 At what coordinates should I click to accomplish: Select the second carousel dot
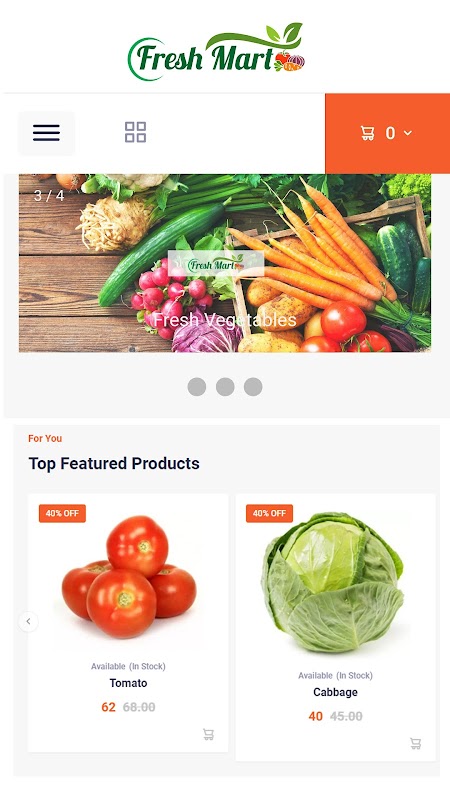coord(225,387)
